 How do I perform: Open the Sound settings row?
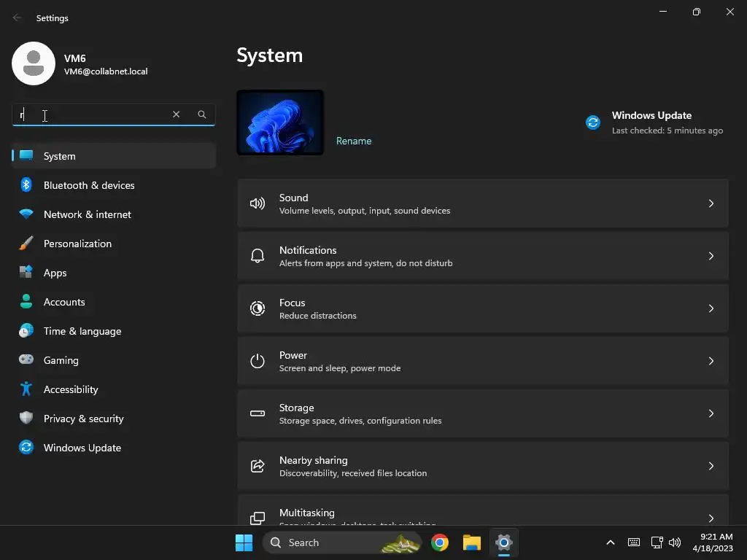[x=483, y=204]
